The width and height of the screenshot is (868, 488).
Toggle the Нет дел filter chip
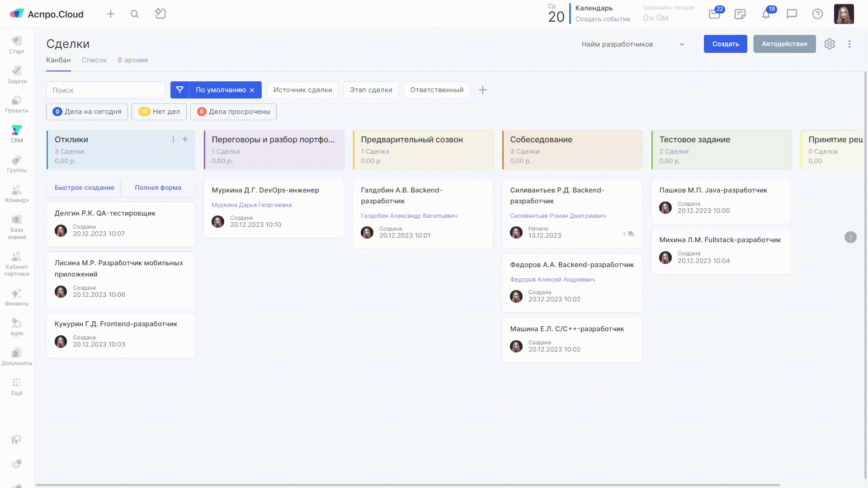coord(159,112)
